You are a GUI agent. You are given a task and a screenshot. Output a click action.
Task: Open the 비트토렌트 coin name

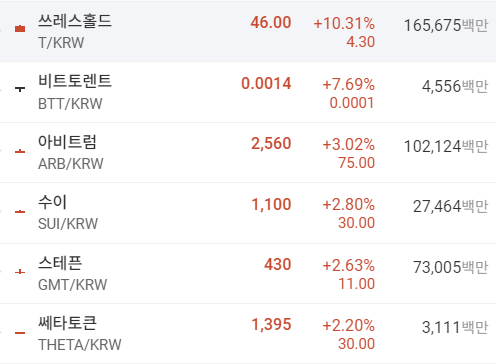pyautogui.click(x=75, y=81)
